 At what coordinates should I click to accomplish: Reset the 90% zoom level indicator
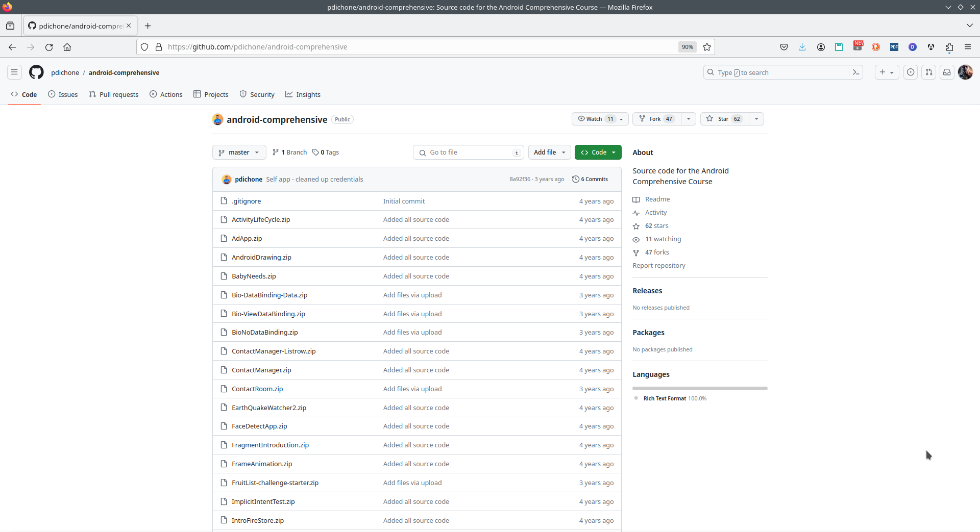tap(688, 47)
